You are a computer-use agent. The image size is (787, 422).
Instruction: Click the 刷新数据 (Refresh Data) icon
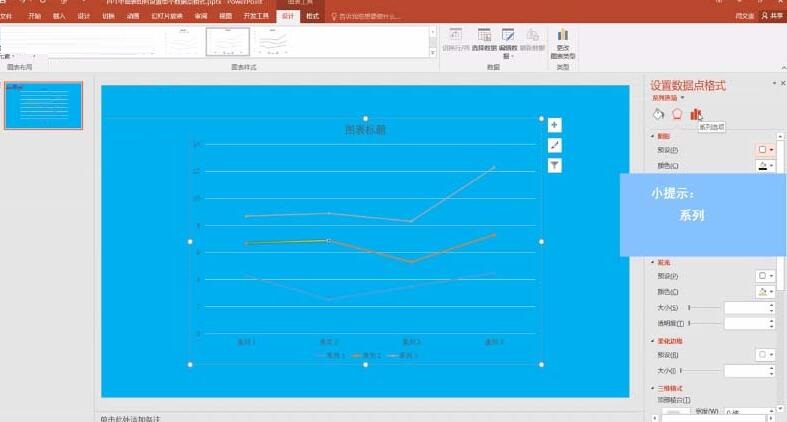pos(532,40)
